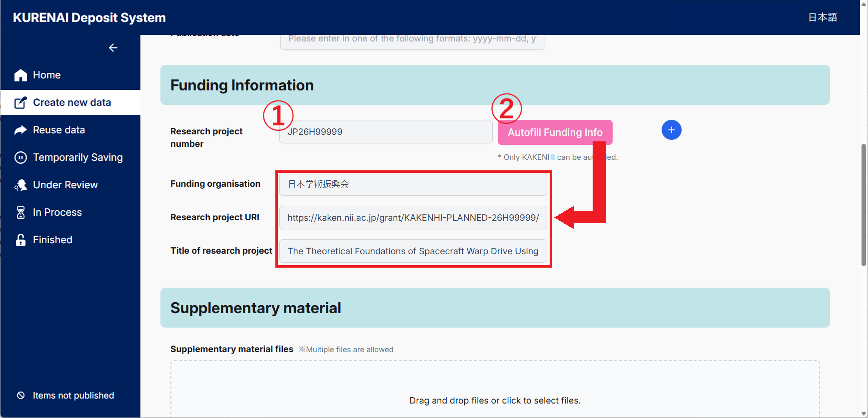Click the 'Research project URI' label

pyautogui.click(x=215, y=217)
